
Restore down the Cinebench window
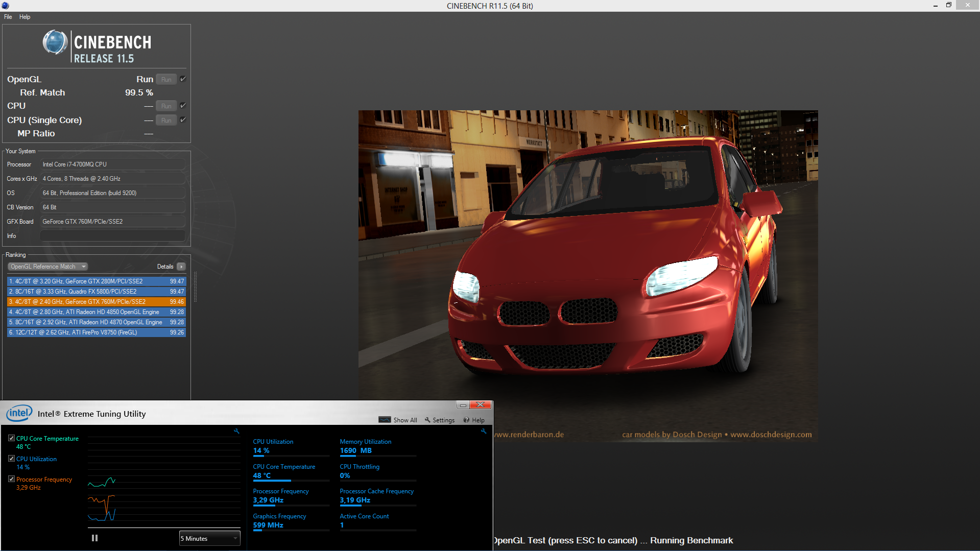tap(949, 5)
